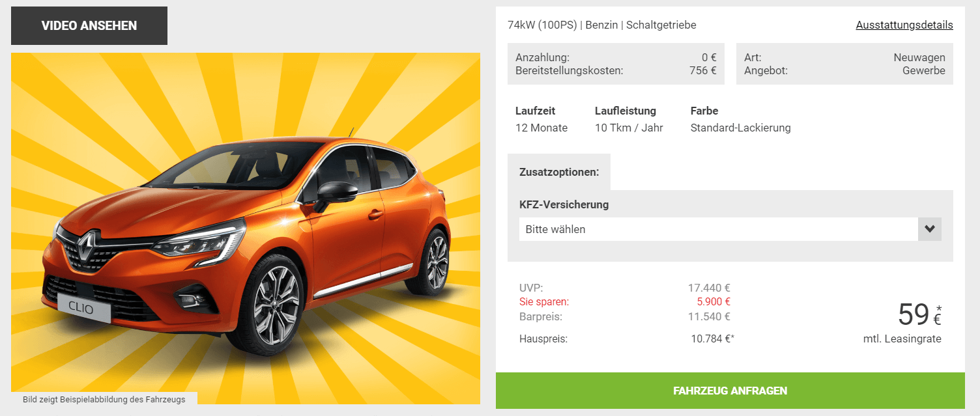
Task: Click the Laufleistung 10 Tkm / Jahr value
Action: click(x=629, y=128)
